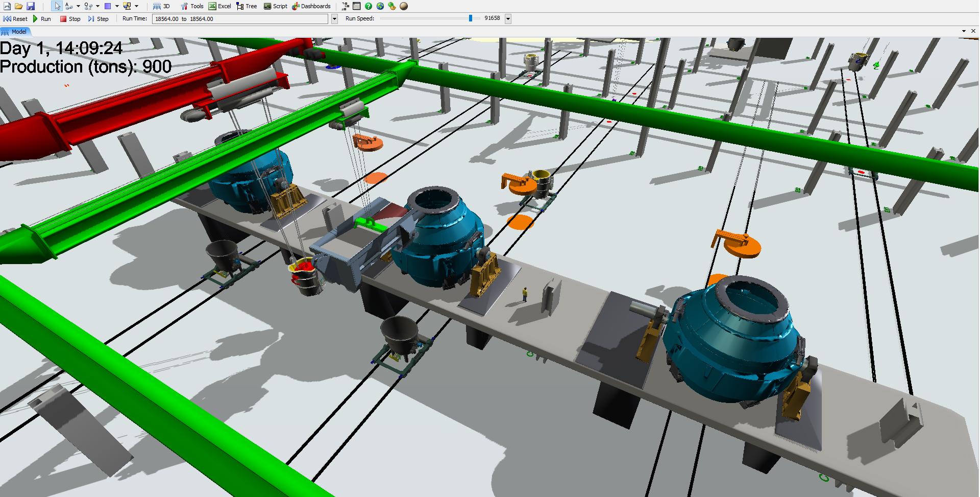
Task: Click the globe web icon
Action: [x=380, y=6]
